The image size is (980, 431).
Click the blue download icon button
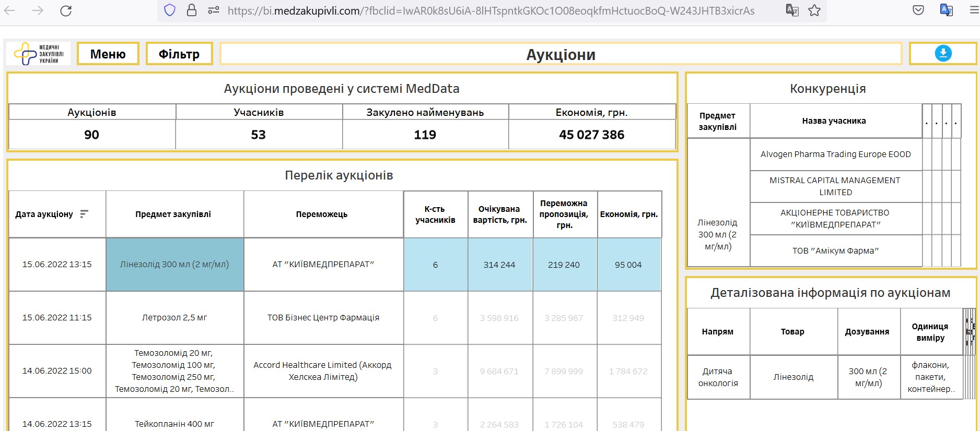[943, 53]
